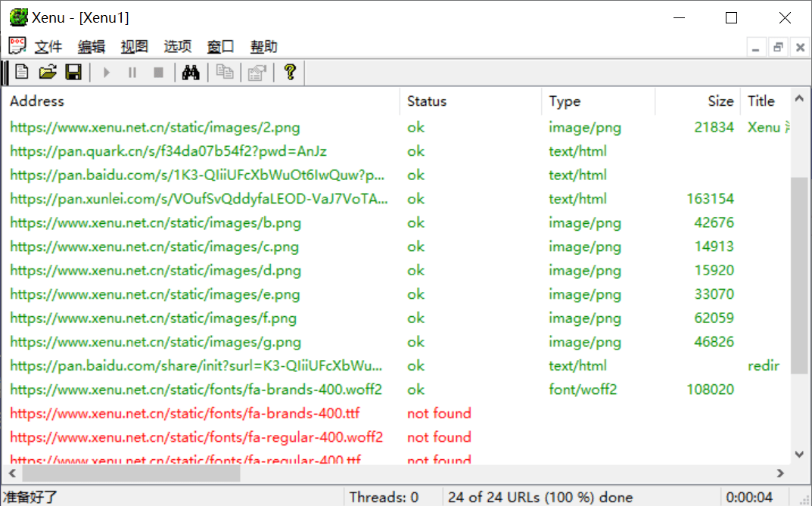The image size is (812, 506).
Task: Select the pan.xunlei.com link row
Action: (x=397, y=199)
